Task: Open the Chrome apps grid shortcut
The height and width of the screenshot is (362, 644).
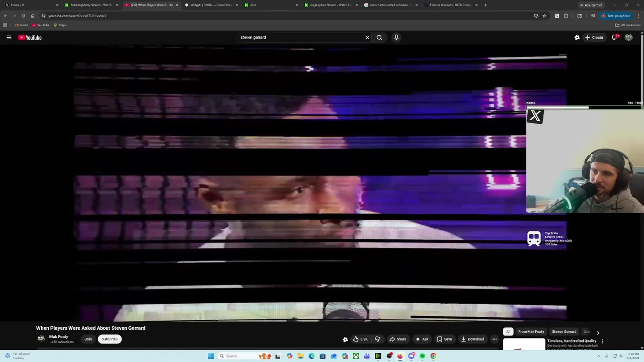Action: 5,25
